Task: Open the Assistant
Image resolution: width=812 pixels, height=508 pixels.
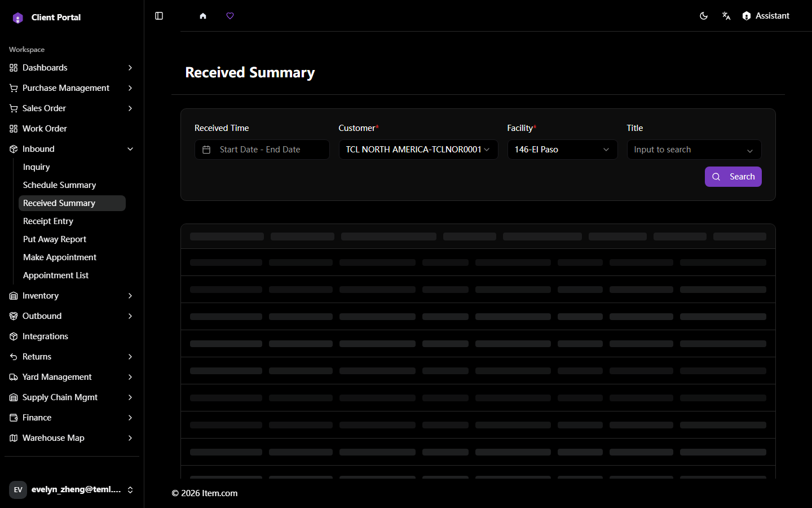Action: point(766,16)
